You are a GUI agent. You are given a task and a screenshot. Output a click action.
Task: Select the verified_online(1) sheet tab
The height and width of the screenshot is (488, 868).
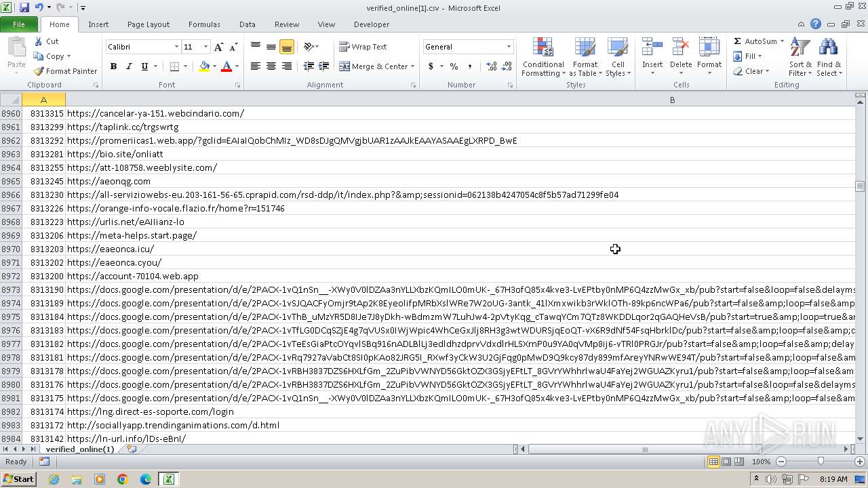point(79,449)
